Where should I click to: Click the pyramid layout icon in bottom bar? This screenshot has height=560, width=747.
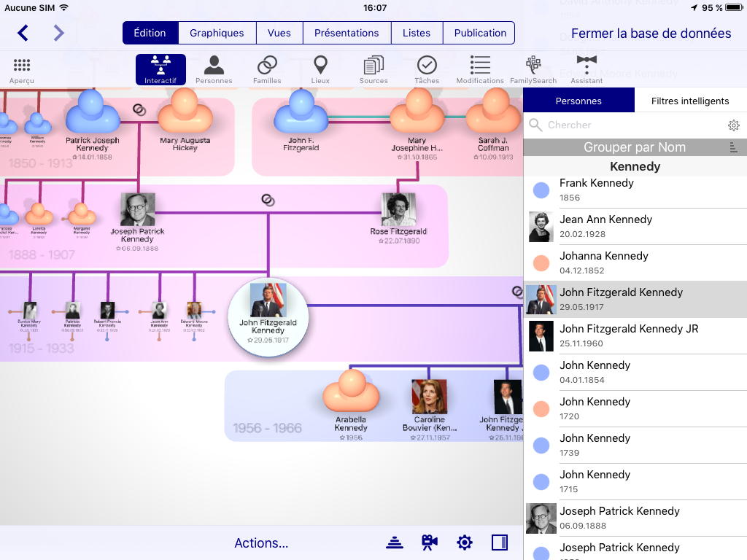coord(395,542)
